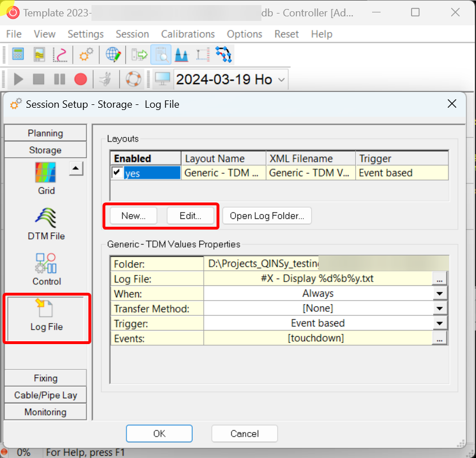
Task: Switch to the Fixing section
Action: [x=46, y=378]
